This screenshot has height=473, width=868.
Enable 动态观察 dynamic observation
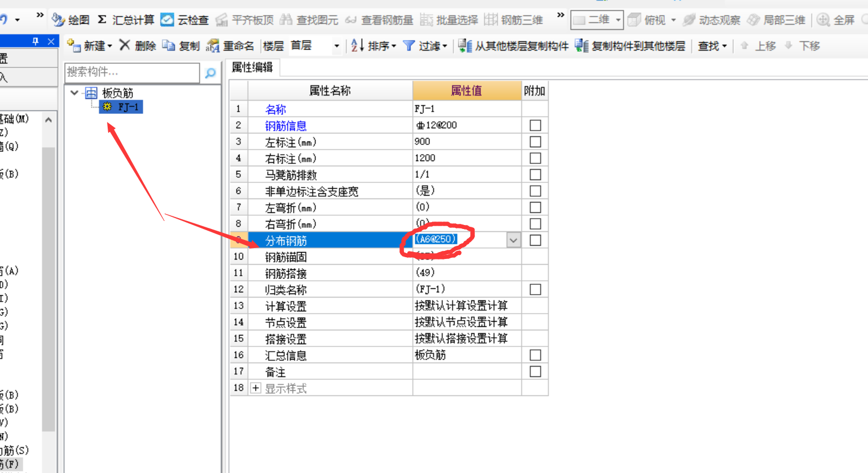tap(711, 20)
